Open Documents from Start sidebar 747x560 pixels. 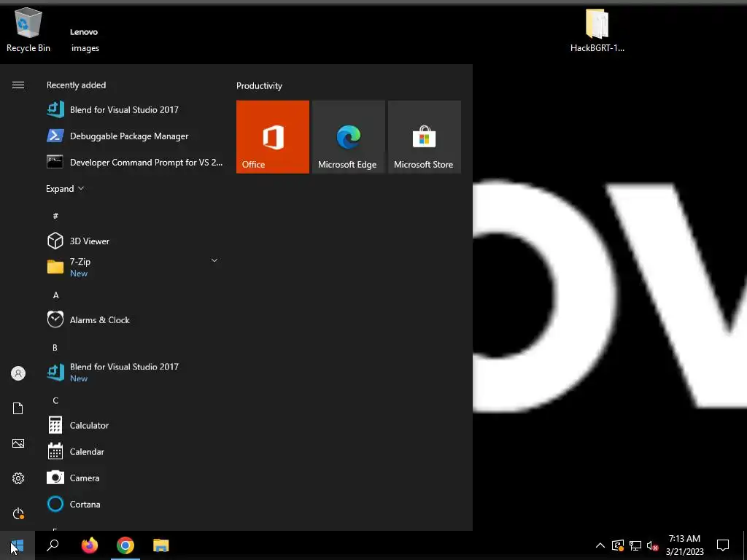point(18,408)
